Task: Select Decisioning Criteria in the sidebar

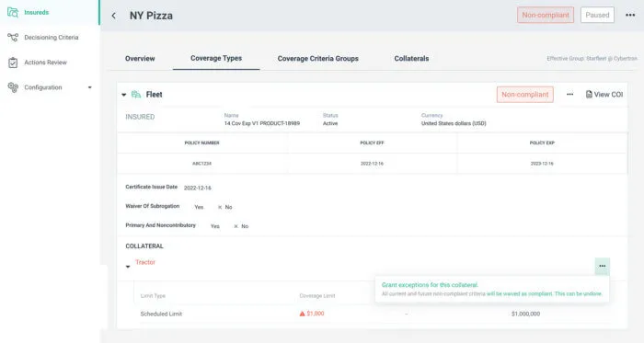Action: (52, 38)
